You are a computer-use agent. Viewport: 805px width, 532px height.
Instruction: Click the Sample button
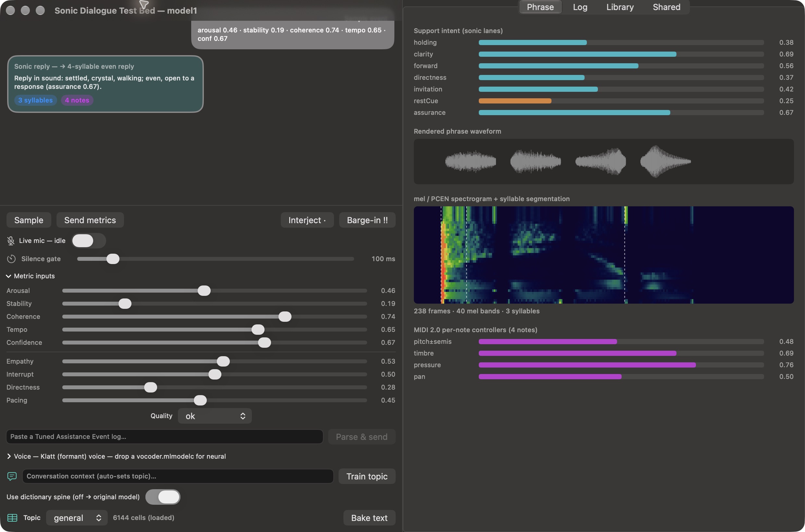tap(29, 220)
